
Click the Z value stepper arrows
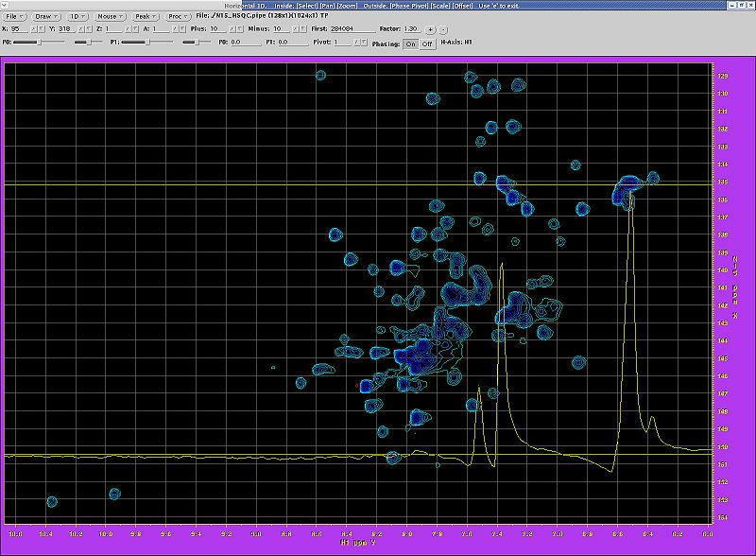(129, 29)
